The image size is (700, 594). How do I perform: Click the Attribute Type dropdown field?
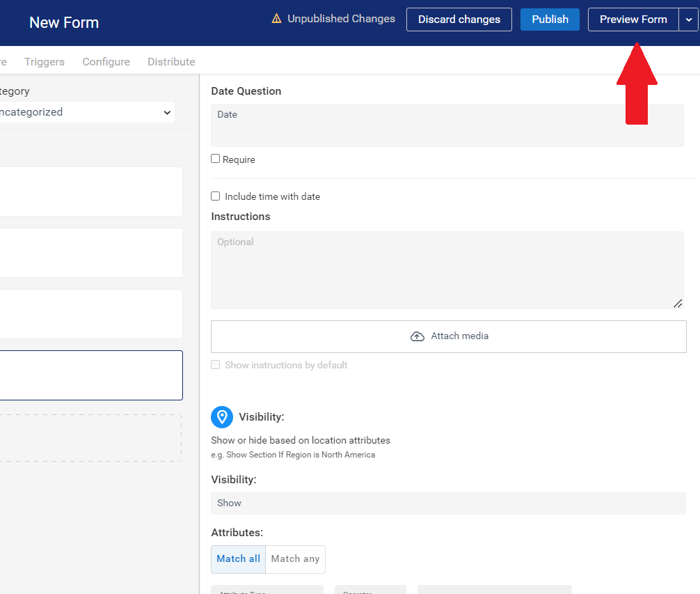(x=267, y=590)
